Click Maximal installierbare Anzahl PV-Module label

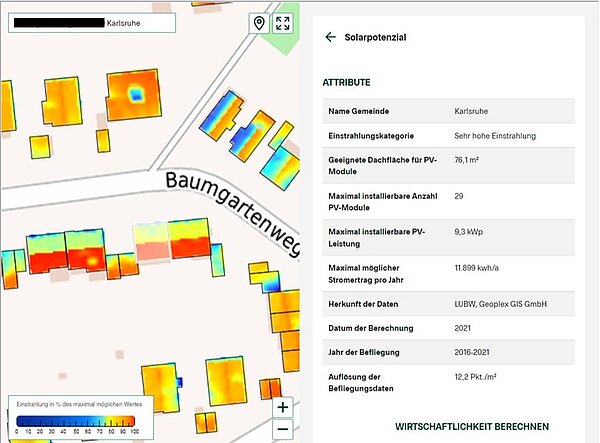coord(383,202)
